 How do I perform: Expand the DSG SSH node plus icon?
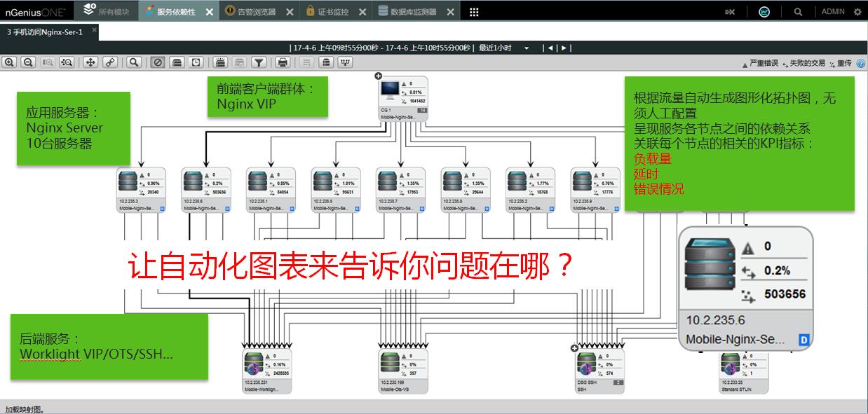pos(575,348)
